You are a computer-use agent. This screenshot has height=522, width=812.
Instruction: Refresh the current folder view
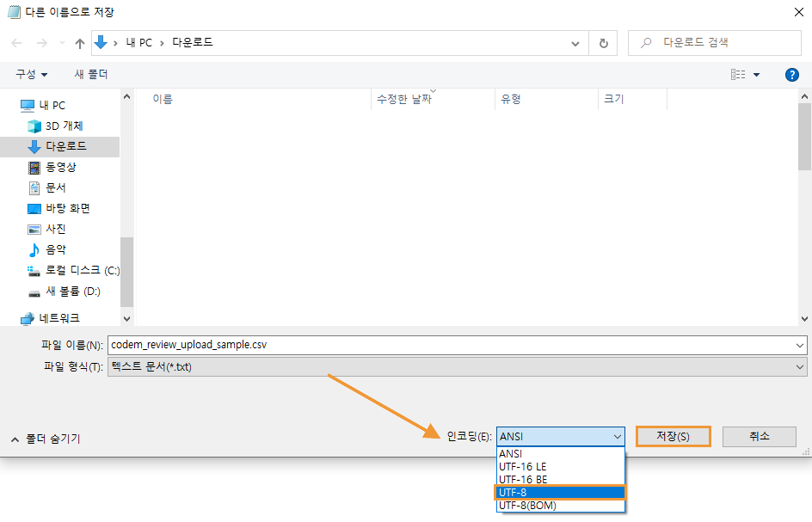click(x=603, y=43)
